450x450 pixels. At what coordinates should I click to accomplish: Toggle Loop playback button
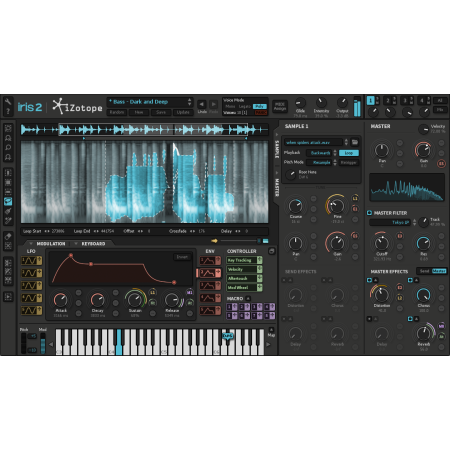coord(349,153)
